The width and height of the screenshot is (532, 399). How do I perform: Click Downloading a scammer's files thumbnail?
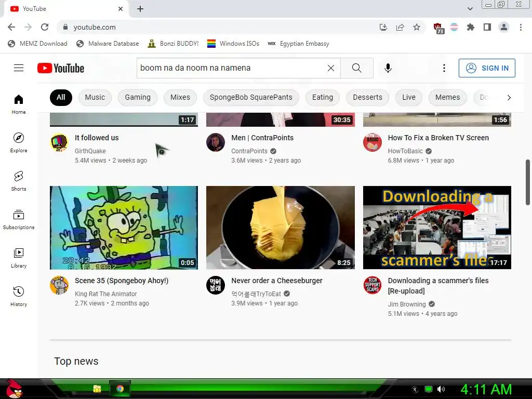click(x=437, y=228)
